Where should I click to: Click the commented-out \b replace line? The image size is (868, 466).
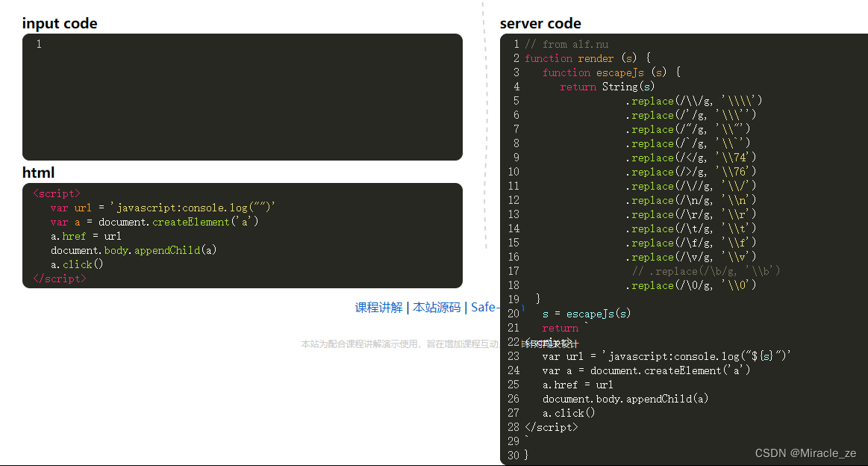[705, 271]
